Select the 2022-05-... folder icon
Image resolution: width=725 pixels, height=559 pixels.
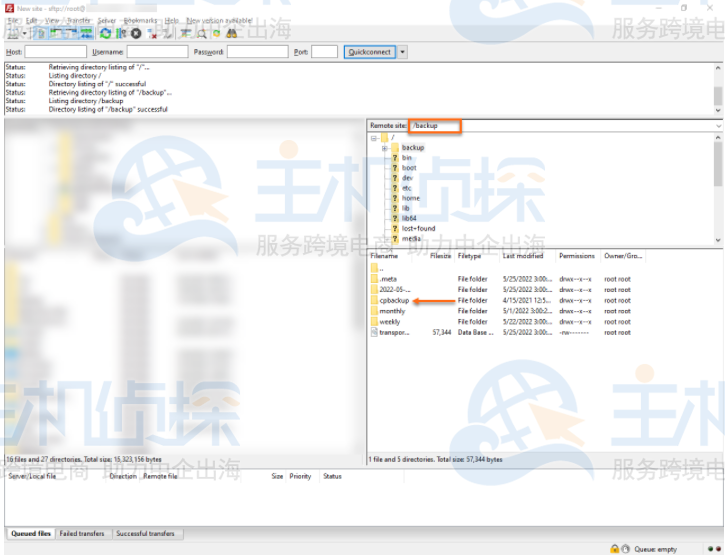pos(374,289)
